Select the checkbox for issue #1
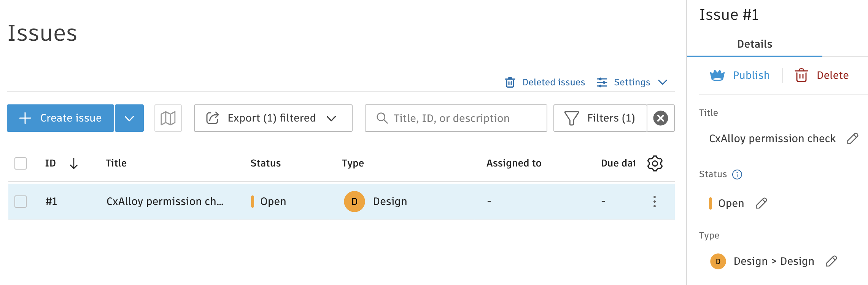Screen dimensions: 868x285 21,202
